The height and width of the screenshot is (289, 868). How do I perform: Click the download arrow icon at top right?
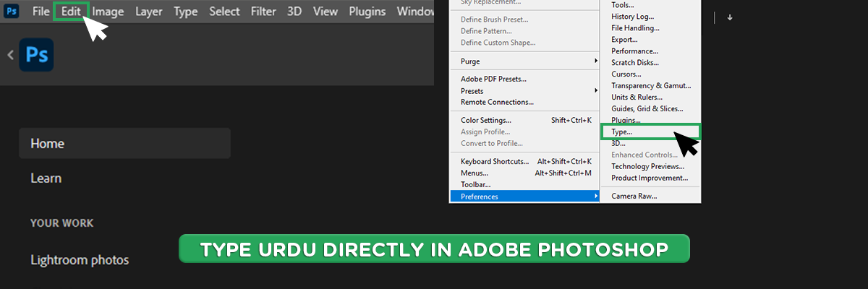(730, 17)
